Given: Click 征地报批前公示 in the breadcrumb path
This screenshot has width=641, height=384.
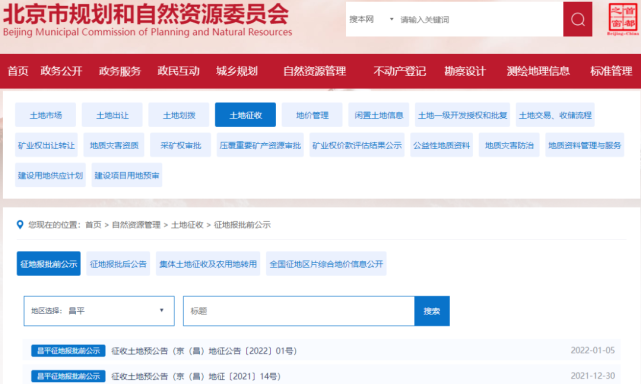Looking at the screenshot, I should [x=242, y=225].
